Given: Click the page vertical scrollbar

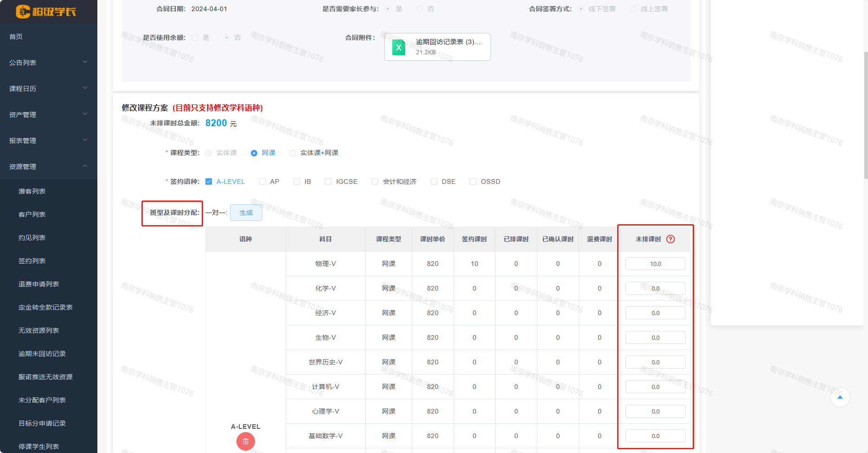Looking at the screenshot, I should [865, 116].
